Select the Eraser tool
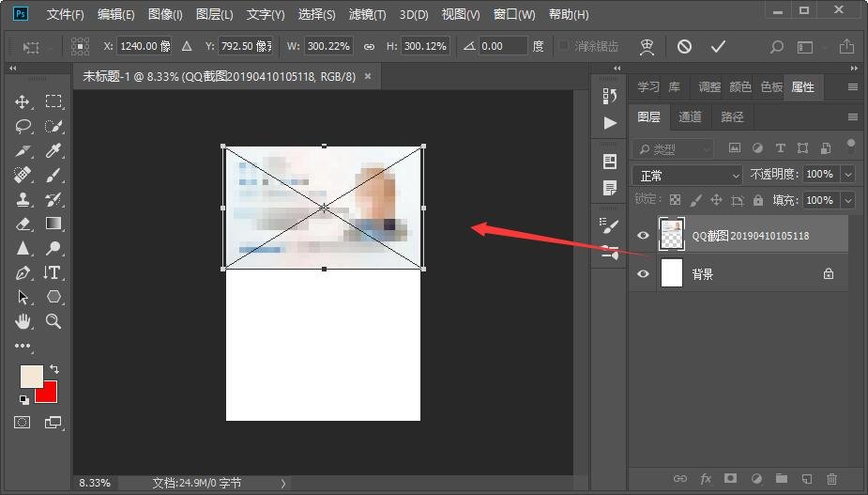This screenshot has width=868, height=495. pyautogui.click(x=23, y=224)
